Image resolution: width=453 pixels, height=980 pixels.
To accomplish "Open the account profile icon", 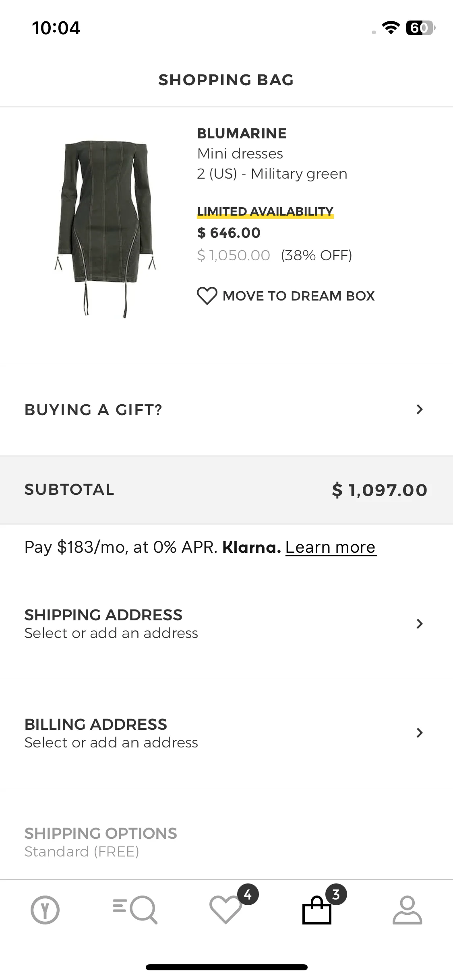I will pyautogui.click(x=407, y=910).
